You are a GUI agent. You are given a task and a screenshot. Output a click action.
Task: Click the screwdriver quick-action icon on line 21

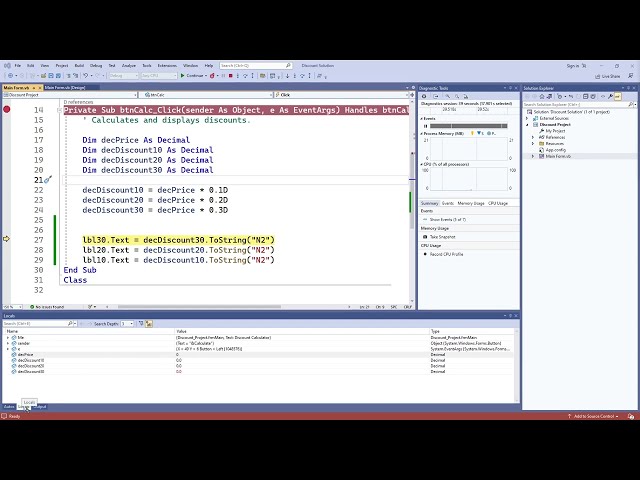click(48, 180)
